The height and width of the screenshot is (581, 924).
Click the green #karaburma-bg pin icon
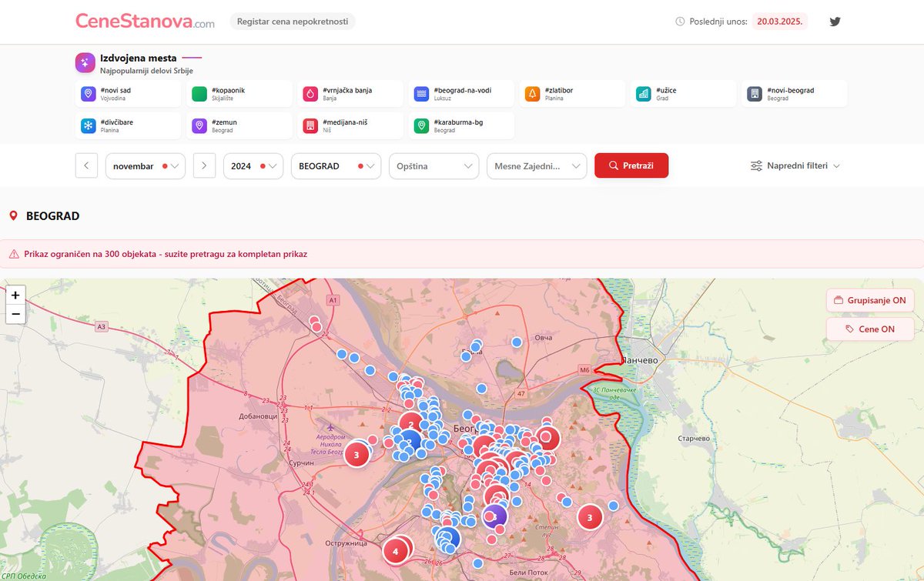[421, 125]
